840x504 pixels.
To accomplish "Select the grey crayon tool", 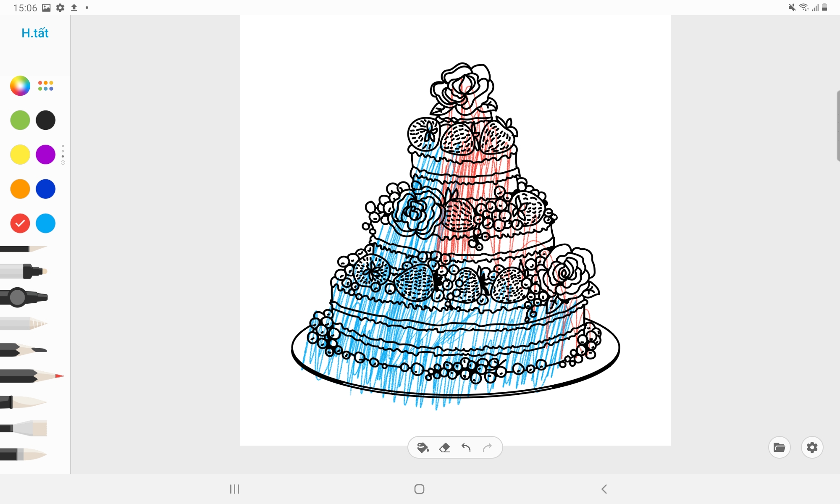I will [24, 323].
